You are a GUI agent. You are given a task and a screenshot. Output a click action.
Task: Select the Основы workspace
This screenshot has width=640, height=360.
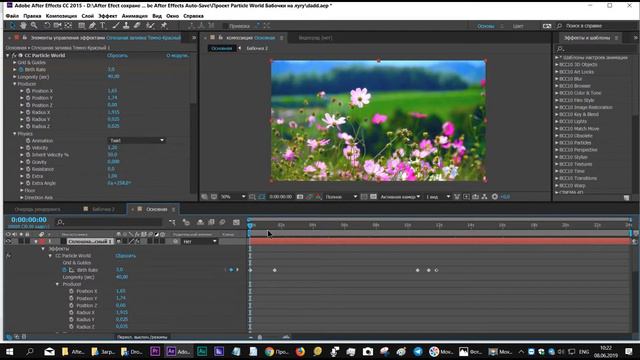[485, 26]
